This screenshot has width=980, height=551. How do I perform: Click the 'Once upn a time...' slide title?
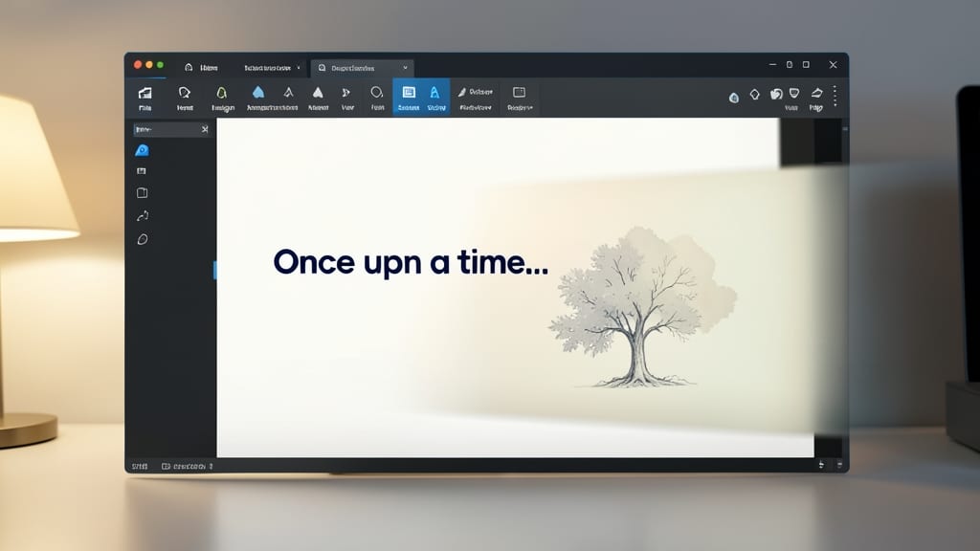pyautogui.click(x=411, y=262)
